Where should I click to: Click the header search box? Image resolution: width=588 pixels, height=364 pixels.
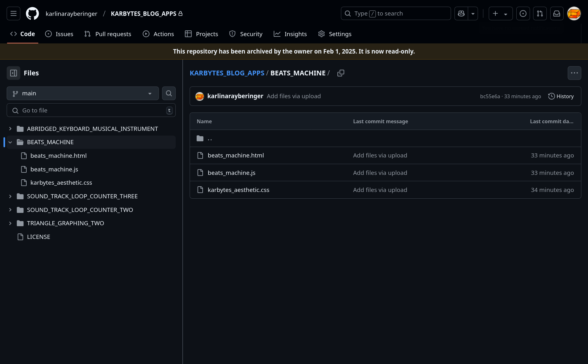tap(395, 13)
